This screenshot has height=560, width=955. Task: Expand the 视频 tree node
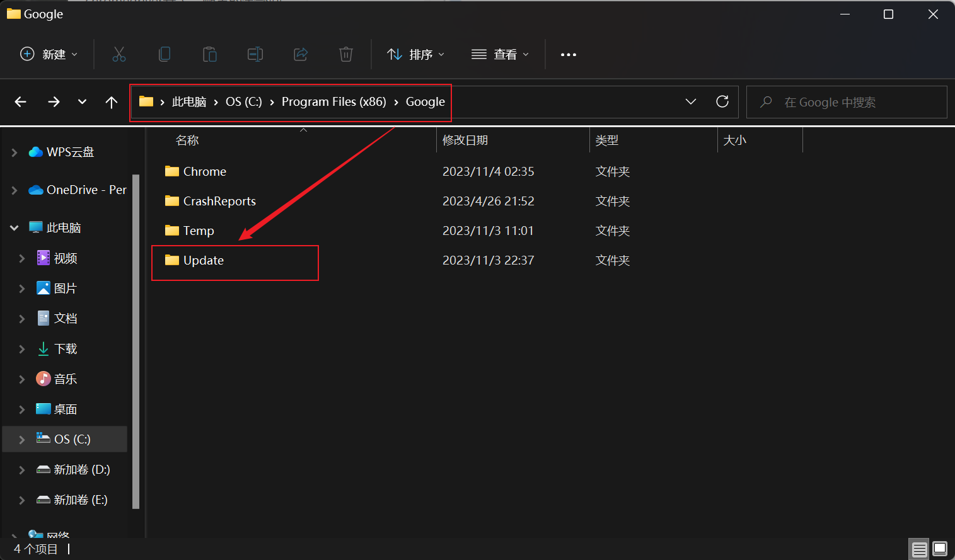coord(22,258)
